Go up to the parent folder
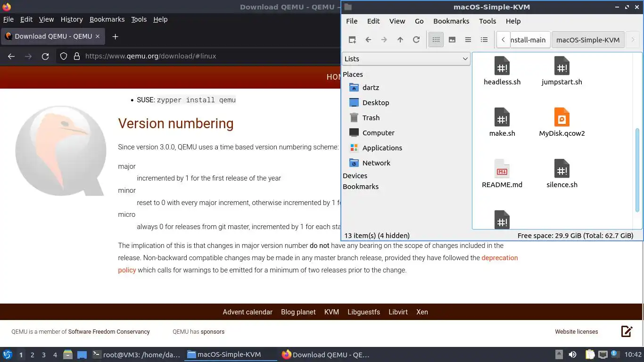 pyautogui.click(x=400, y=40)
